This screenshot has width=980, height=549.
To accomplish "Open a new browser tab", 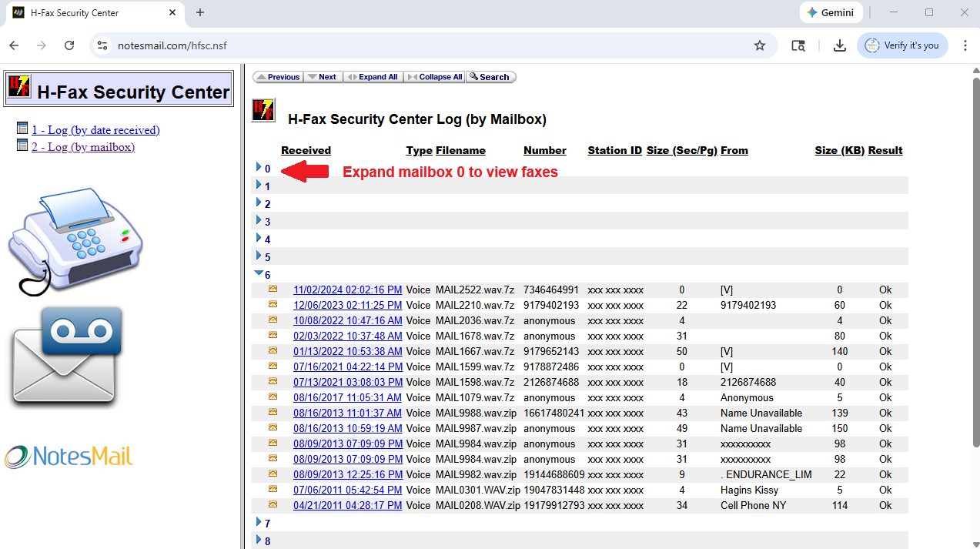I will coord(200,13).
